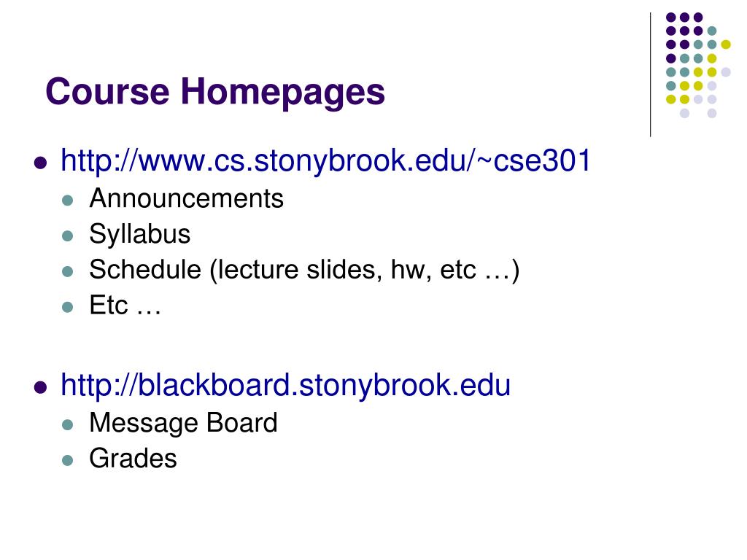Click the top-left purple dot in the dot grid
747x560 pixels.
[x=671, y=17]
